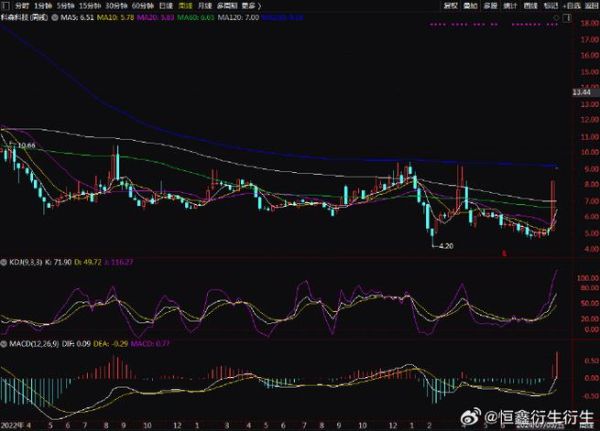Viewport: 600px width, 431px height.
Task: Click the DEA: -0.29 value
Action: point(111,344)
